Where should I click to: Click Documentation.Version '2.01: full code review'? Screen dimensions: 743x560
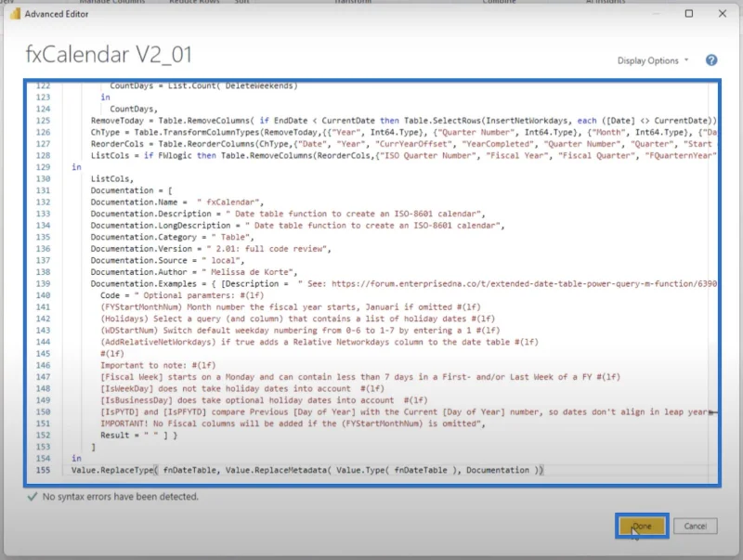click(211, 249)
